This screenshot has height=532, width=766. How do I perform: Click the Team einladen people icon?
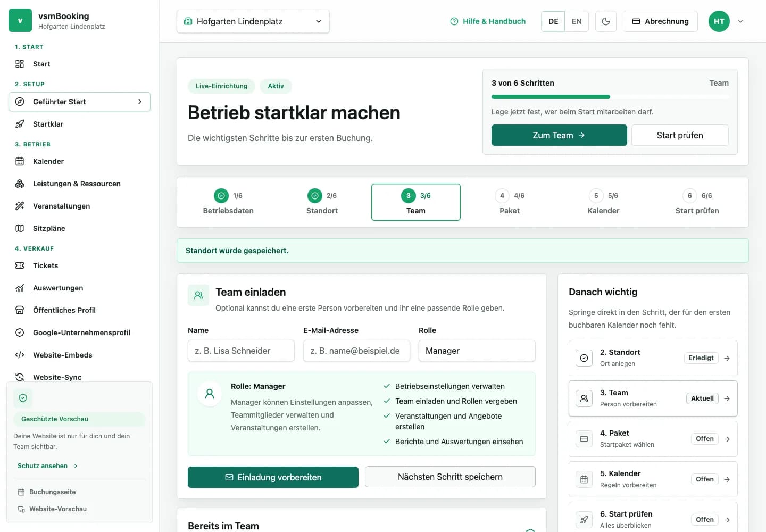pos(198,295)
